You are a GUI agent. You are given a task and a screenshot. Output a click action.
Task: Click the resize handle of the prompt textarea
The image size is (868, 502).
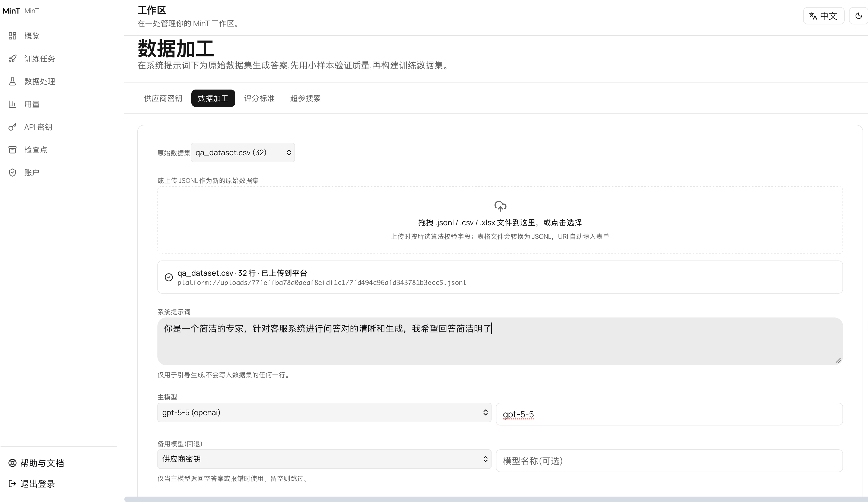(x=838, y=360)
